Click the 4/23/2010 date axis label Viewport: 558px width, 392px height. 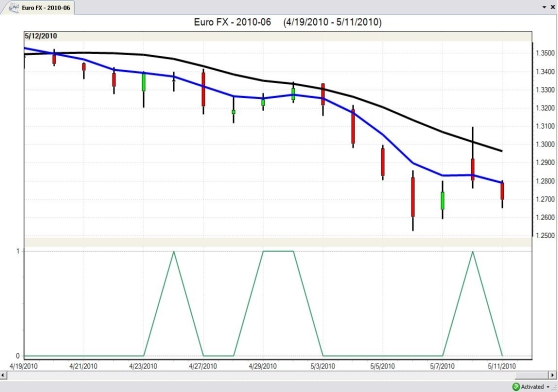tap(143, 366)
